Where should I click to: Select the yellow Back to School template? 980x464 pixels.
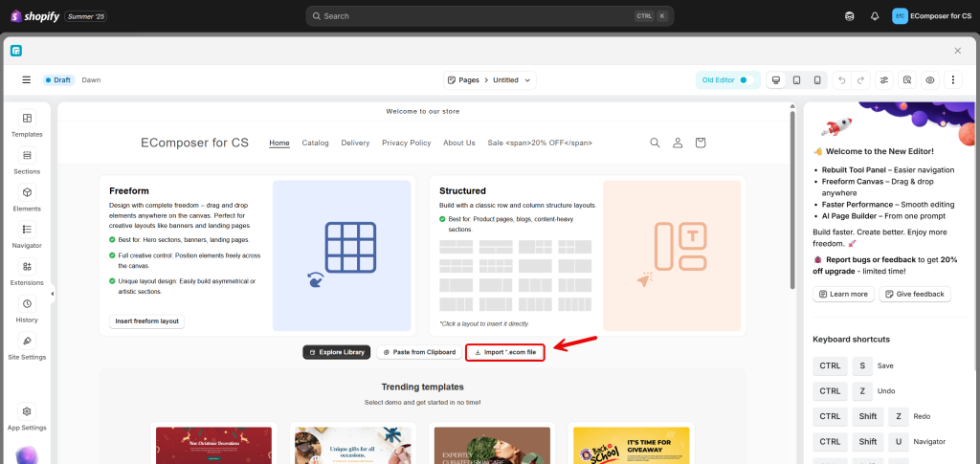point(632,445)
